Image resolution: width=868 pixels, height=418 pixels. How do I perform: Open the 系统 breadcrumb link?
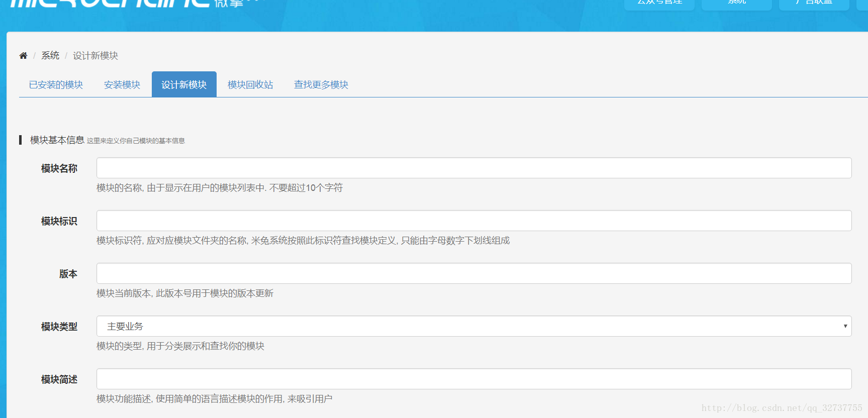coord(50,55)
